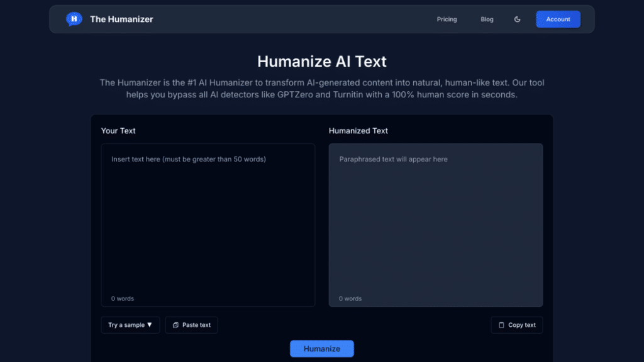Click the 0 words count under Humanized Text
Screen dimensions: 644x362
pyautogui.click(x=350, y=299)
